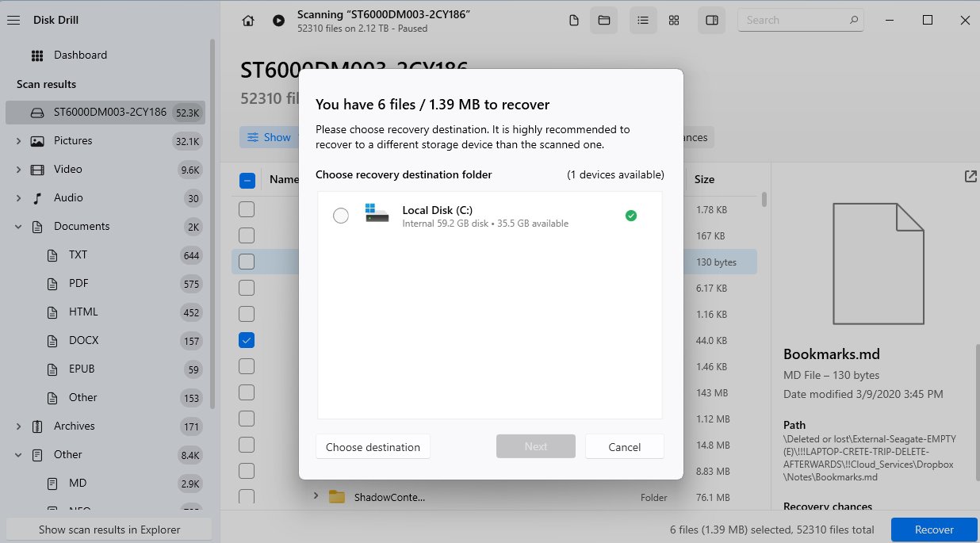Check the box for the 130 bytes row
The width and height of the screenshot is (980, 543).
pyautogui.click(x=247, y=262)
